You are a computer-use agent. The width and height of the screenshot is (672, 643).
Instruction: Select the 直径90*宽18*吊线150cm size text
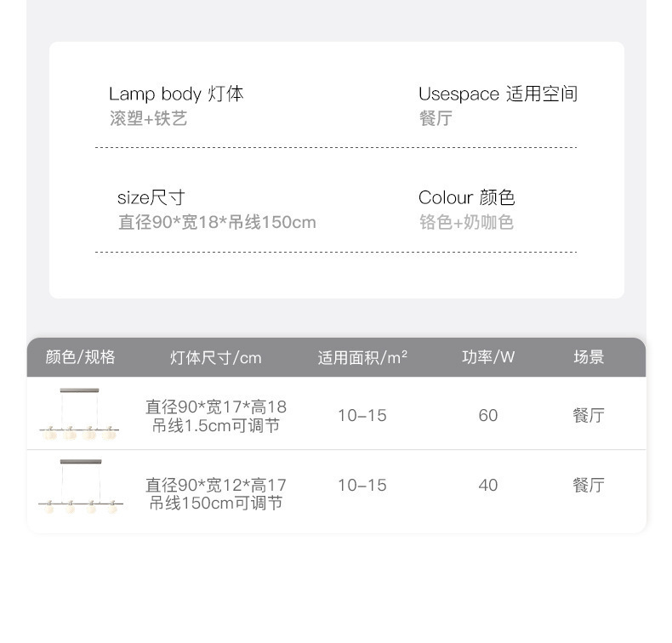pyautogui.click(x=217, y=223)
